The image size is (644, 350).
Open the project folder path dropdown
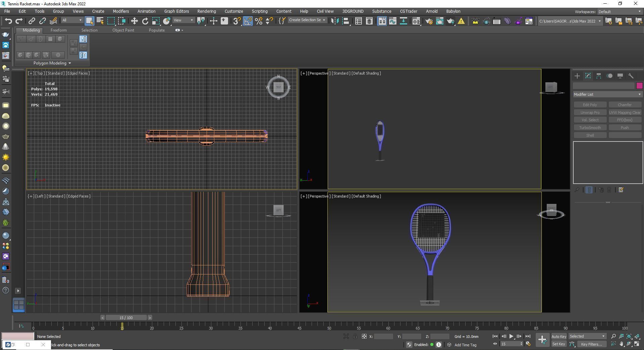[570, 21]
